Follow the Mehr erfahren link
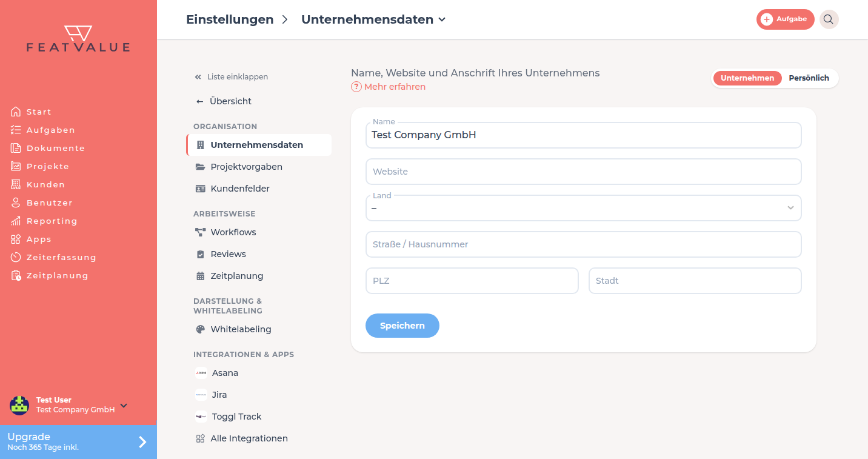868x459 pixels. coord(389,87)
